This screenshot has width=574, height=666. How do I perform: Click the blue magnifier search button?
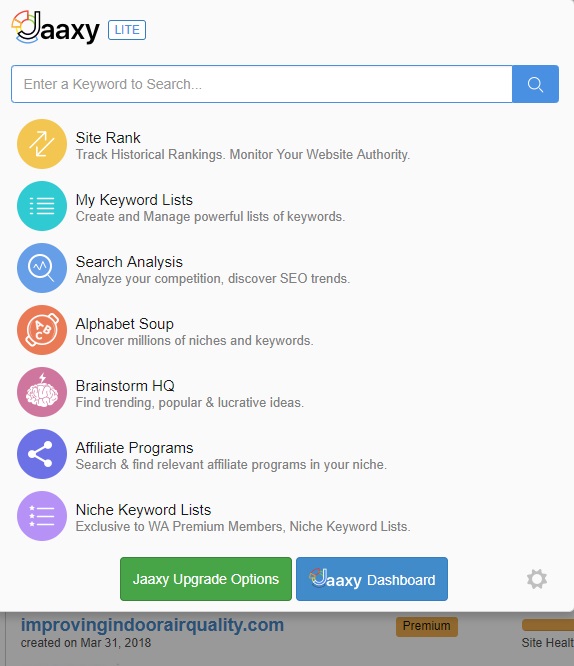(x=535, y=84)
